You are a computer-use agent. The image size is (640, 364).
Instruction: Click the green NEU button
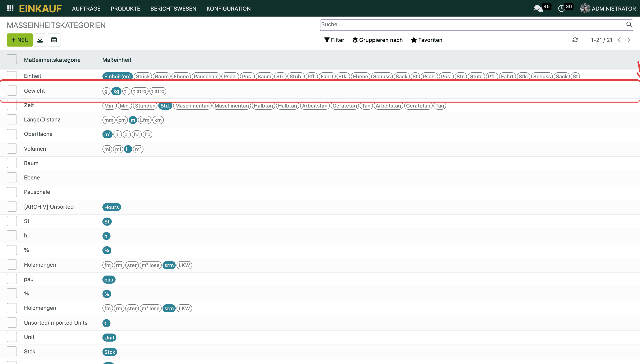(20, 40)
